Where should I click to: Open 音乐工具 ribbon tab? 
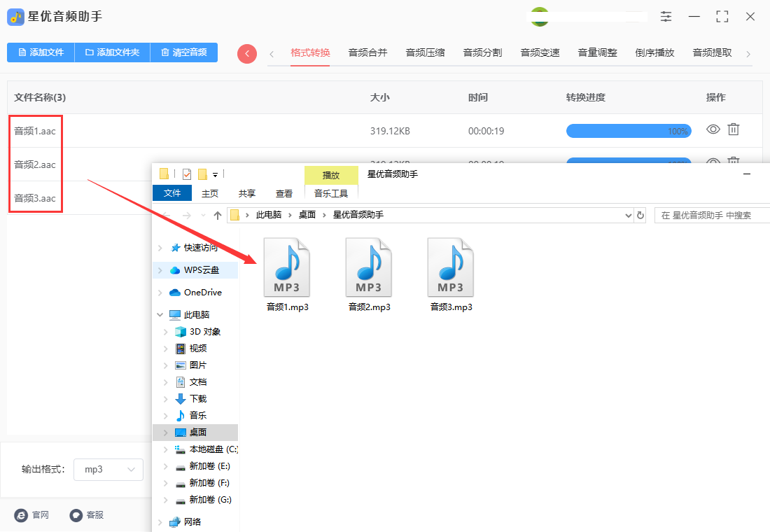[x=331, y=193]
